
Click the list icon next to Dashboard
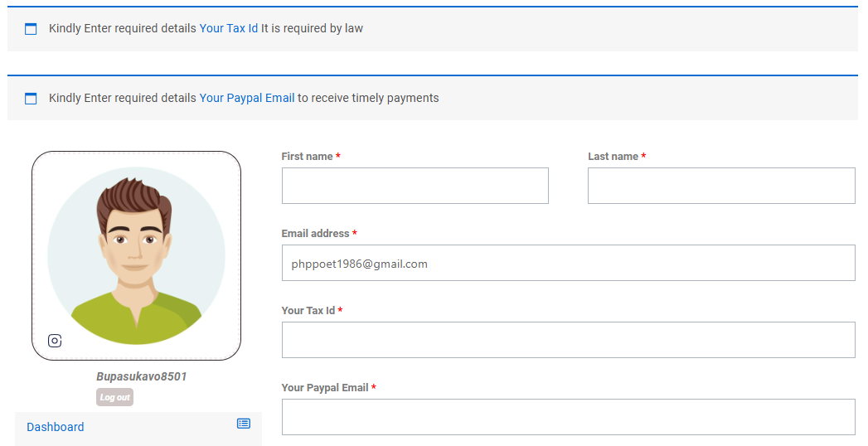[x=243, y=424]
